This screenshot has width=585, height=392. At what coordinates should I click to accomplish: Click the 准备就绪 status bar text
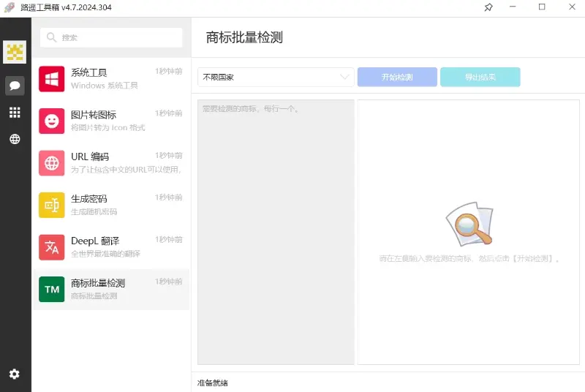(x=212, y=383)
